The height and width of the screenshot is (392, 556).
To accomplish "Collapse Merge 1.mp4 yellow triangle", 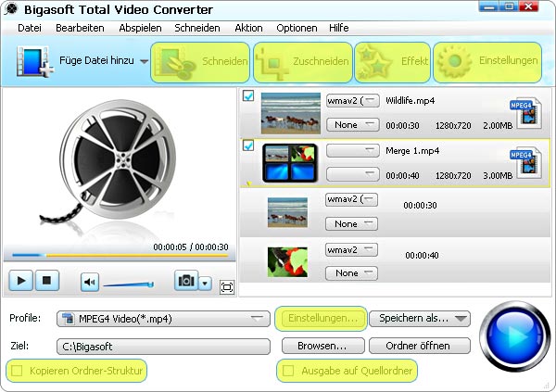I will coord(248,183).
